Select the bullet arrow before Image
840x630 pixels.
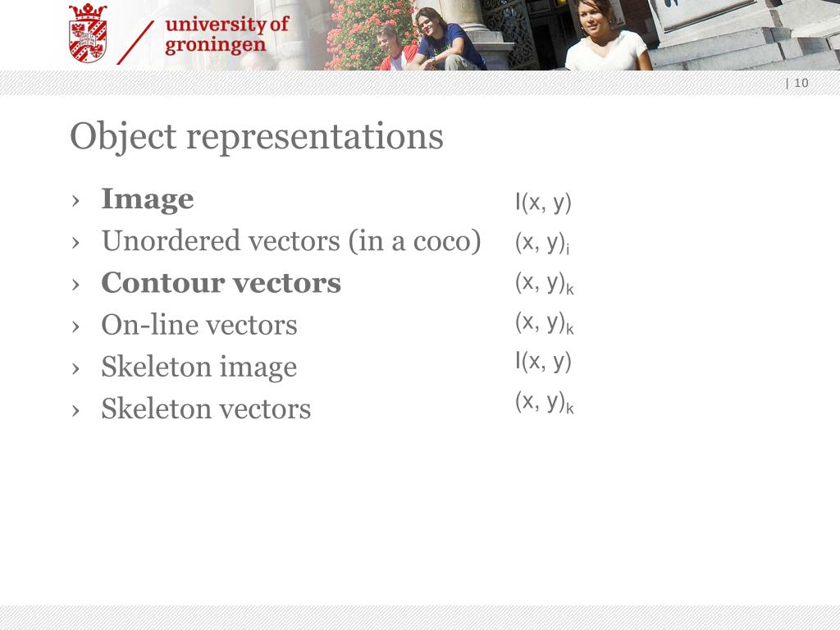tap(75, 201)
